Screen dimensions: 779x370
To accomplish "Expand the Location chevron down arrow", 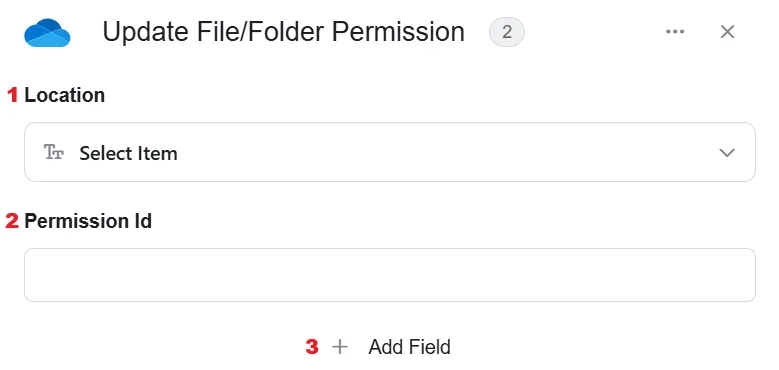I will 727,152.
